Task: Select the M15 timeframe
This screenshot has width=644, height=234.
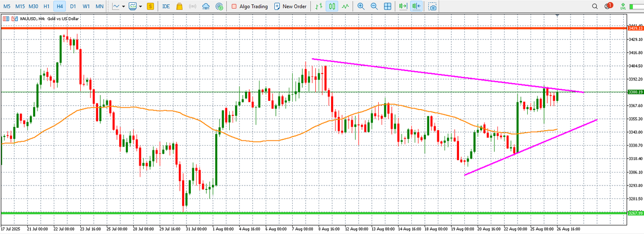Action: point(20,6)
